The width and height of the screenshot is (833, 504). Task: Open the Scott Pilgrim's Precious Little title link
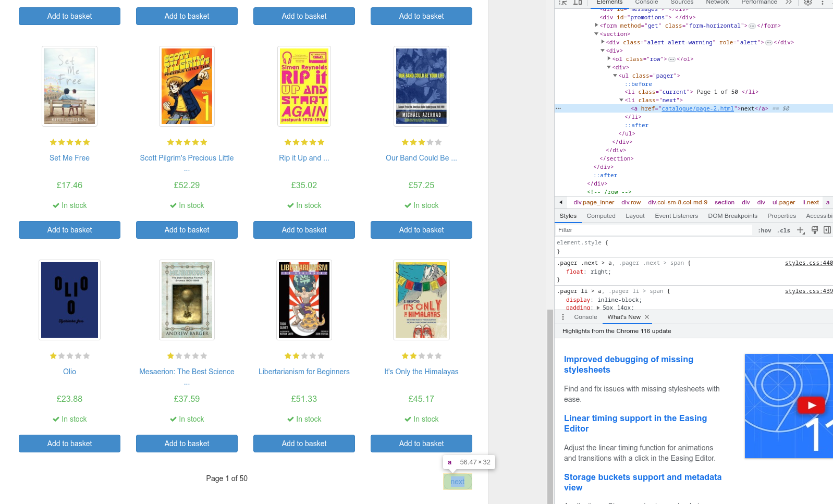point(187,158)
